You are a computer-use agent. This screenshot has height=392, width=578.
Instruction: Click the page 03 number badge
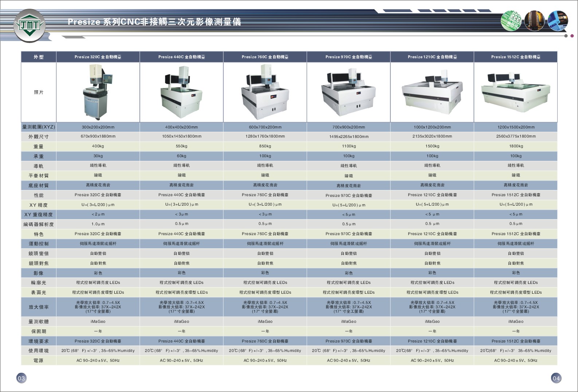[x=21, y=378]
